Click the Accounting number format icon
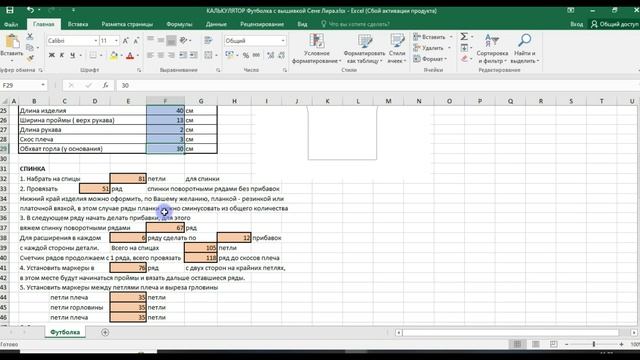This screenshot has width=640, height=360. pyautogui.click(x=229, y=55)
